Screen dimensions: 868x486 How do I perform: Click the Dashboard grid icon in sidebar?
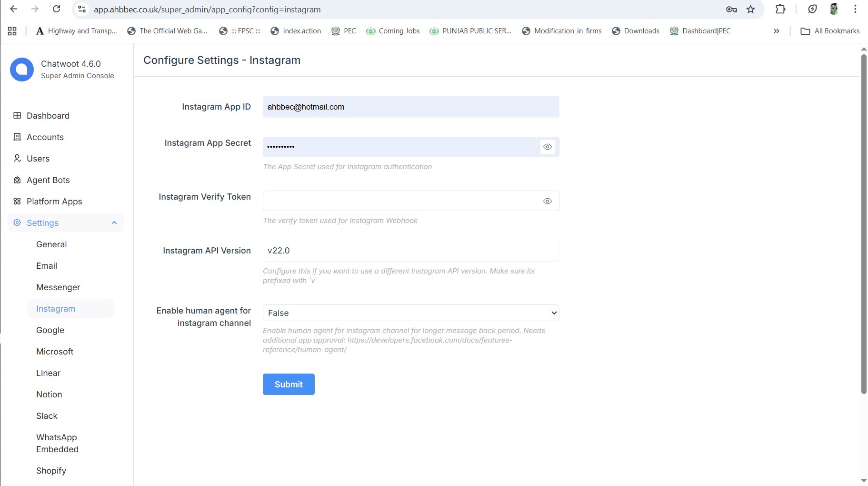click(17, 115)
